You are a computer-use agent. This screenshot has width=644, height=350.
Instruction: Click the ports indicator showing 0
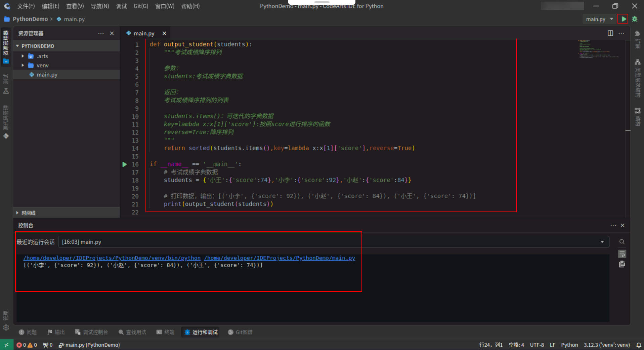point(48,345)
